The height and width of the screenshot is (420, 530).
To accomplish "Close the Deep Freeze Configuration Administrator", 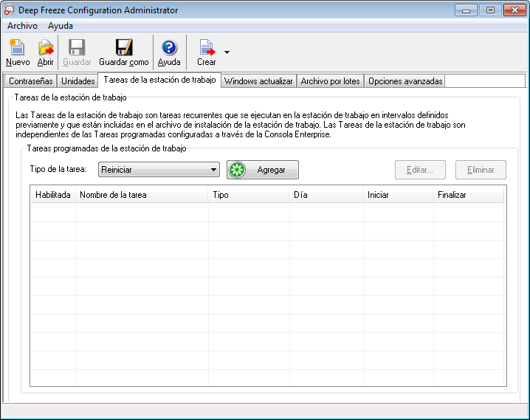I will pyautogui.click(x=514, y=10).
